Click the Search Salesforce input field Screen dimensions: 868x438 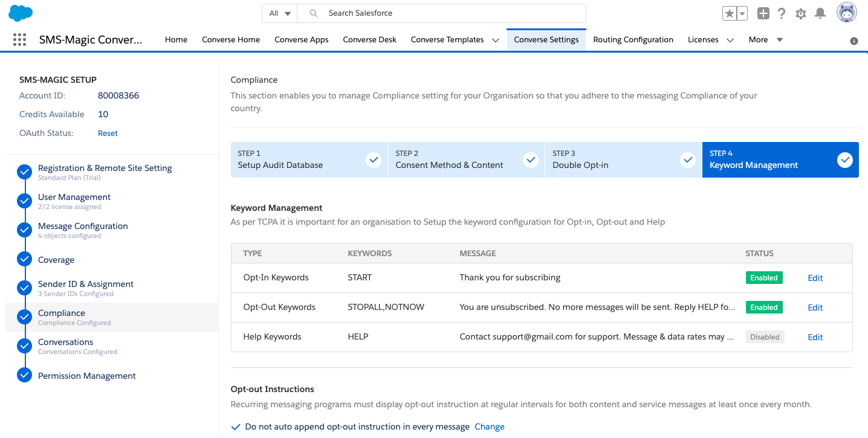click(443, 13)
